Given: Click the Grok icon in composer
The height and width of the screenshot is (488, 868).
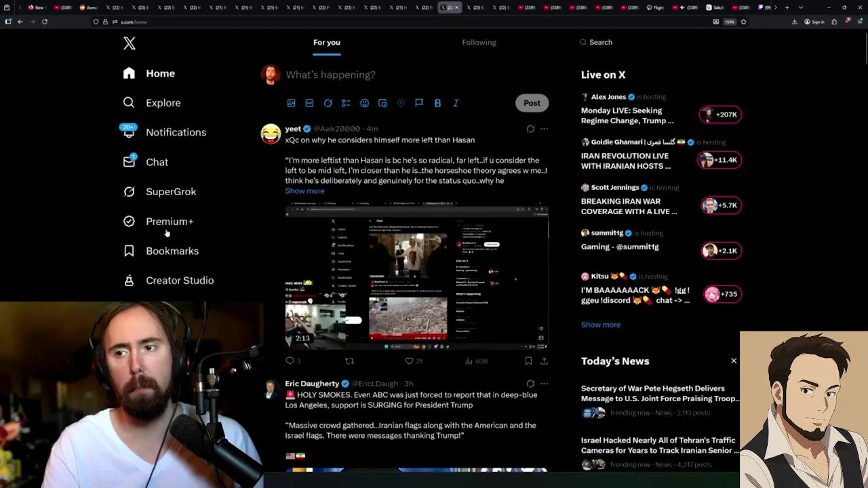Looking at the screenshot, I should point(328,103).
